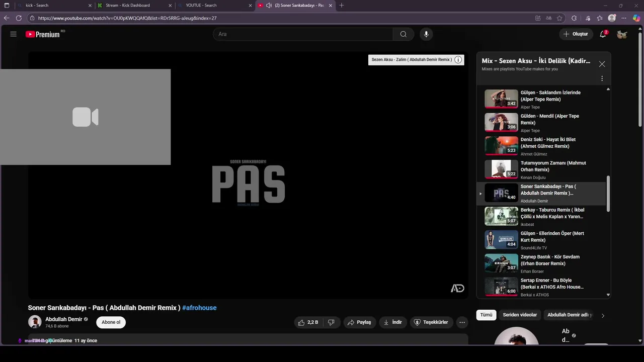Open the notifications bell
Viewport: 644px width, 362px height.
pos(603,34)
